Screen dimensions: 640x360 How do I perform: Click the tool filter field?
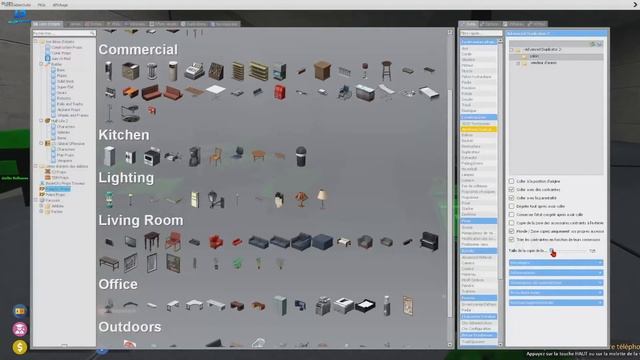coord(481,33)
